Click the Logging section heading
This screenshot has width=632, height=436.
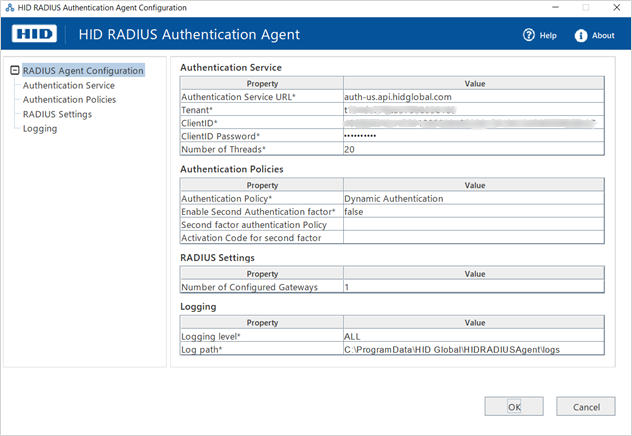pyautogui.click(x=198, y=307)
